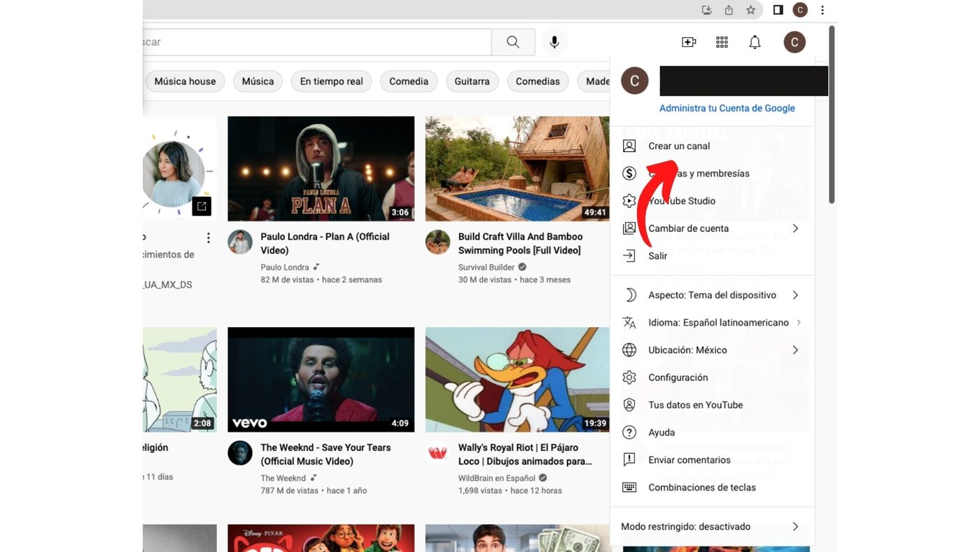Filter by Guitarra chip
The image size is (980, 552).
[472, 81]
